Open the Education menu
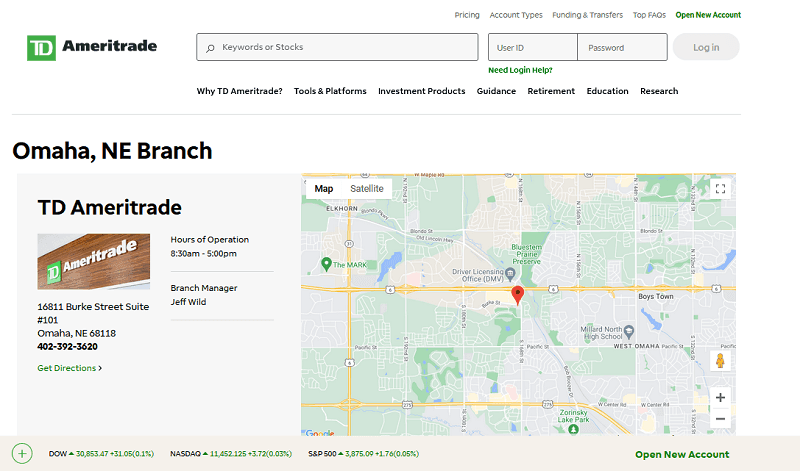 (607, 91)
